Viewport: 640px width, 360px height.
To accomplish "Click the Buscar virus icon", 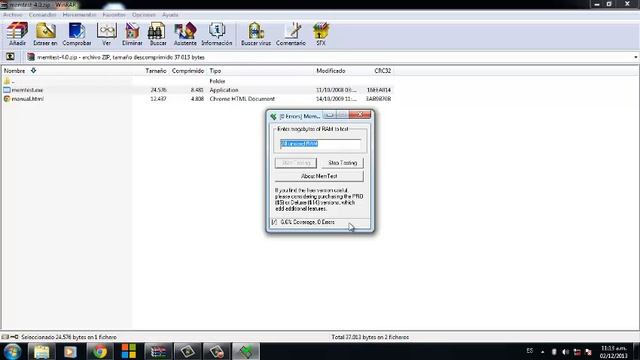I will tap(256, 34).
